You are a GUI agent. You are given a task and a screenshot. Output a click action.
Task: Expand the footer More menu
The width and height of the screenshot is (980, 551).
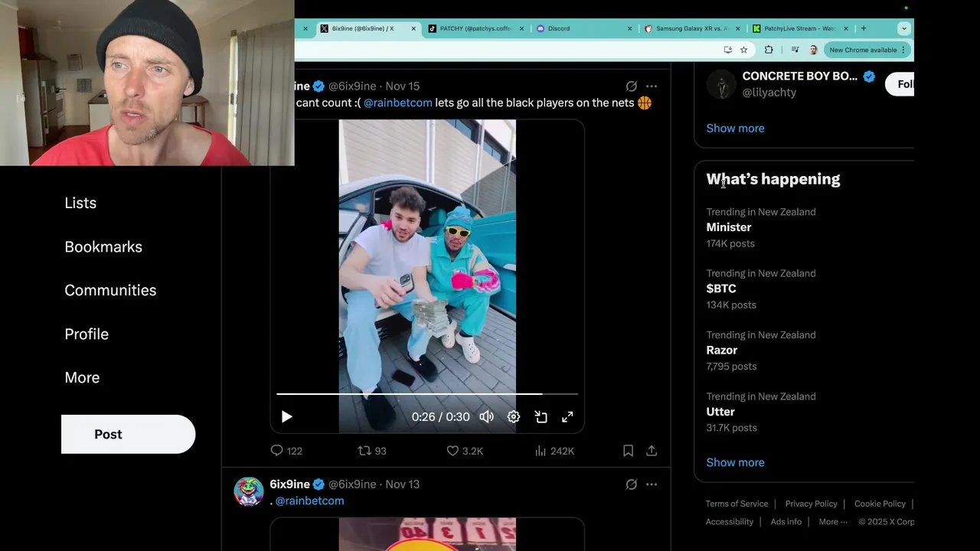[833, 522]
